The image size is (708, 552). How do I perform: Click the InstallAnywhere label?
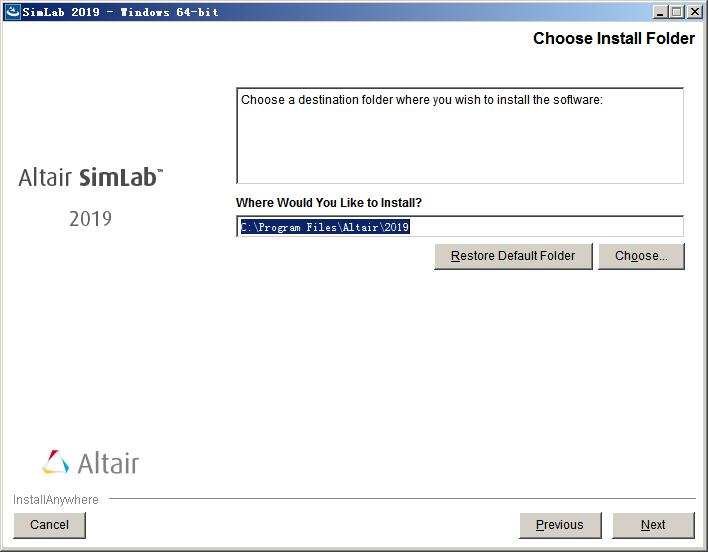[56, 500]
